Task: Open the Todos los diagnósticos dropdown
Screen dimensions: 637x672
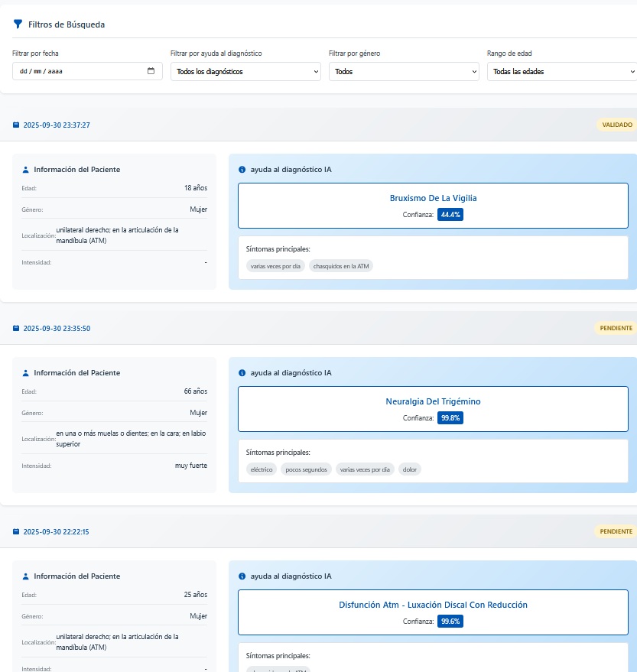Action: pos(245,71)
